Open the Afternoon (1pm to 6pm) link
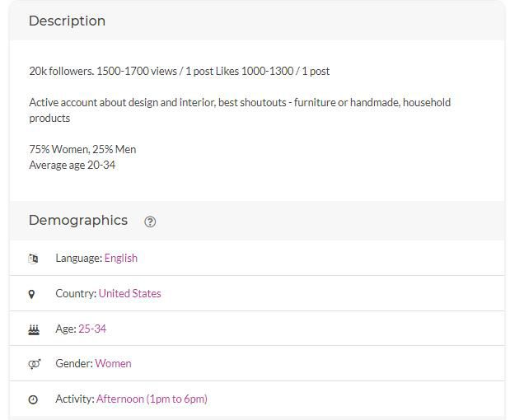This screenshot has height=420, width=510. click(152, 399)
